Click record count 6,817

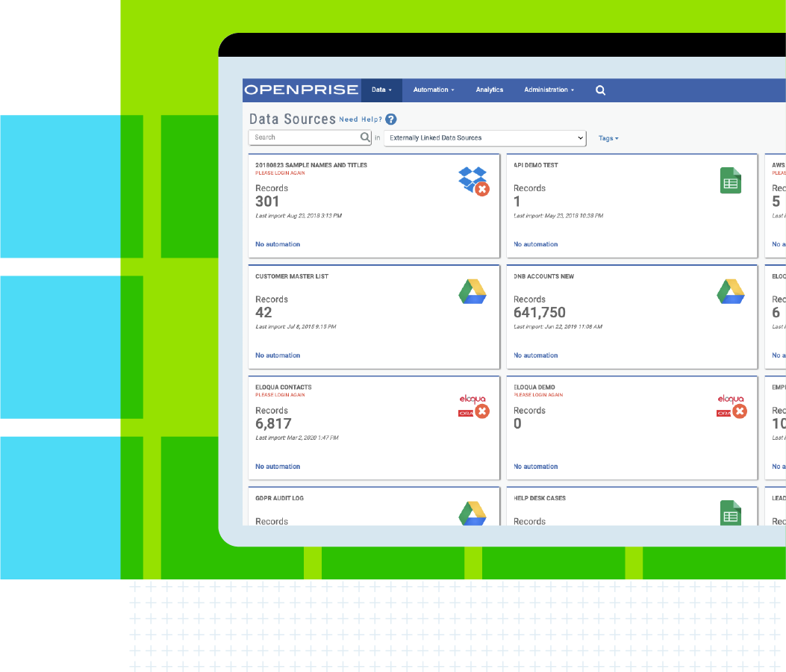[273, 424]
